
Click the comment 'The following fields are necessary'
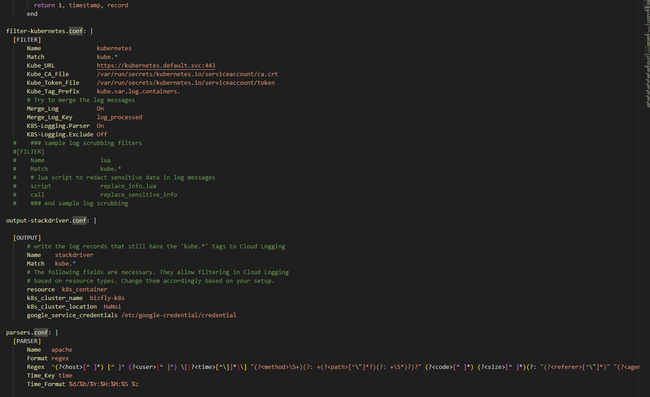coord(158,272)
